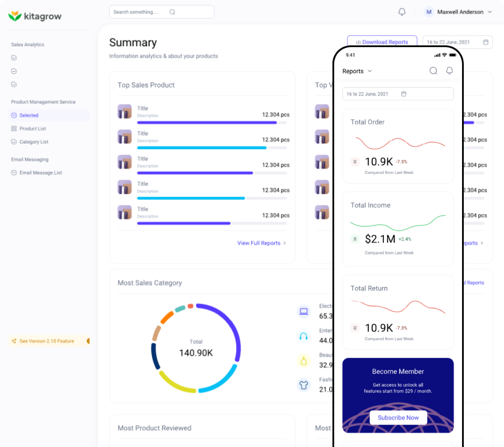The image size is (504, 447).
Task: Click the headphones entertainment category icon
Action: [x=304, y=336]
